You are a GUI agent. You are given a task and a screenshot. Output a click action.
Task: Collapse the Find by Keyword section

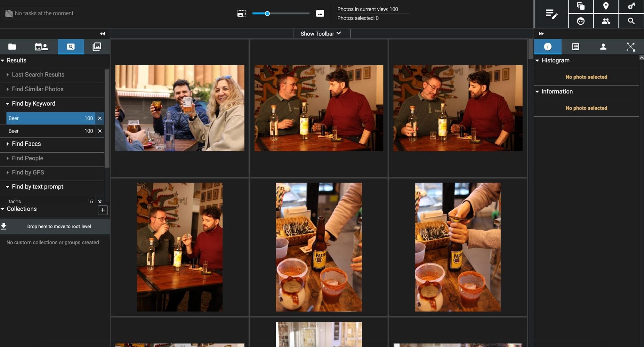(x=7, y=104)
